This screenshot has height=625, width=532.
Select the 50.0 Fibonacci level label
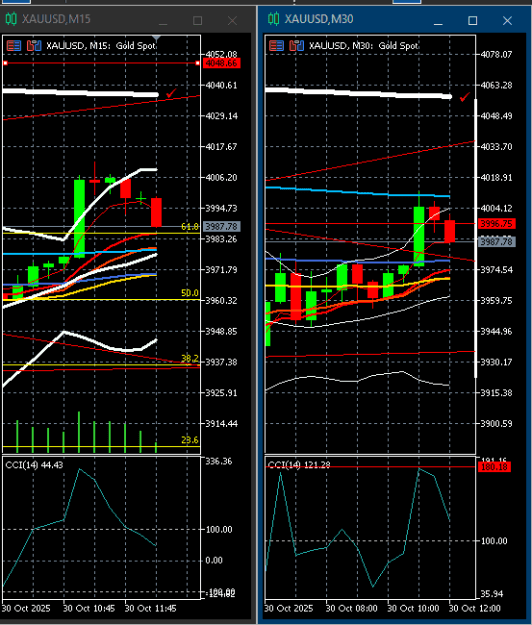click(x=190, y=293)
